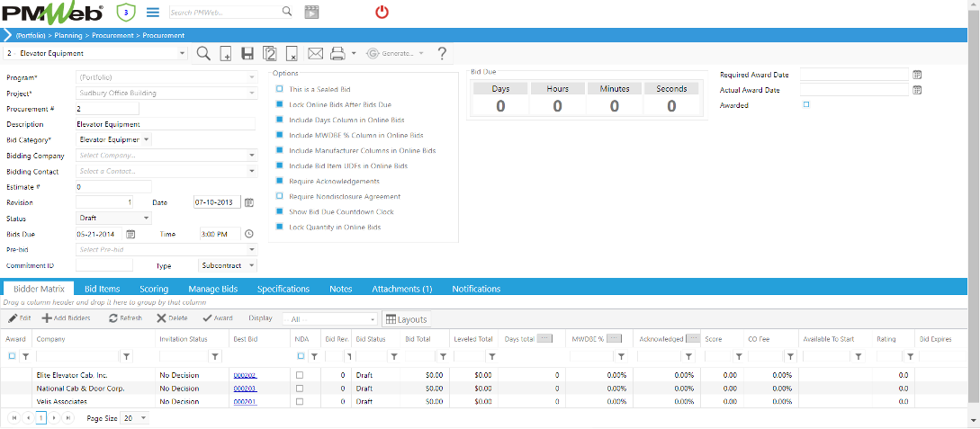Open the Display '-- All --' dropdown
Image resolution: width=980 pixels, height=429 pixels.
[373, 319]
